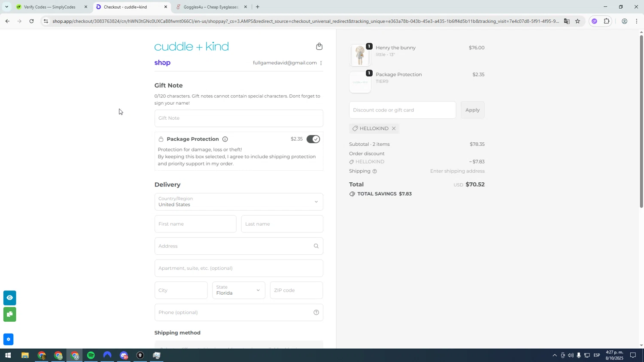Open File Explorer from the taskbar
Viewport: 644px width, 362px height.
(25, 356)
